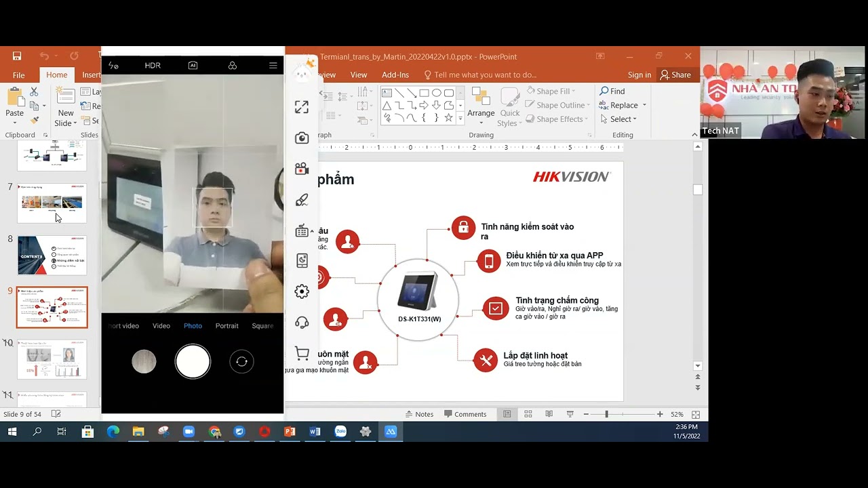The height and width of the screenshot is (488, 868).
Task: Switch camera mode to Portrait
Action: [227, 326]
